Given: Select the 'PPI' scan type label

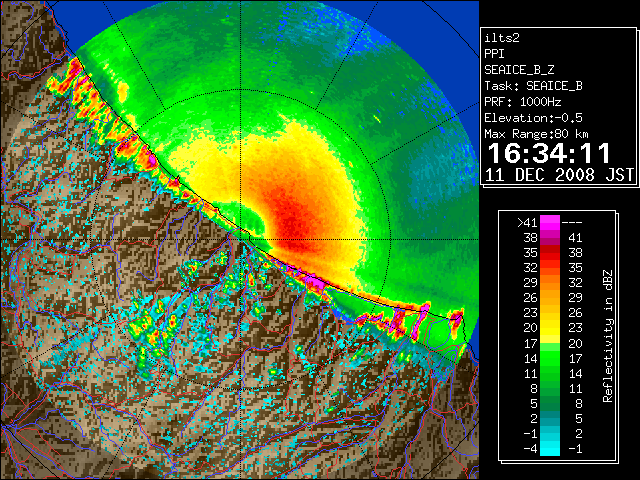Looking at the screenshot, I should point(494,54).
